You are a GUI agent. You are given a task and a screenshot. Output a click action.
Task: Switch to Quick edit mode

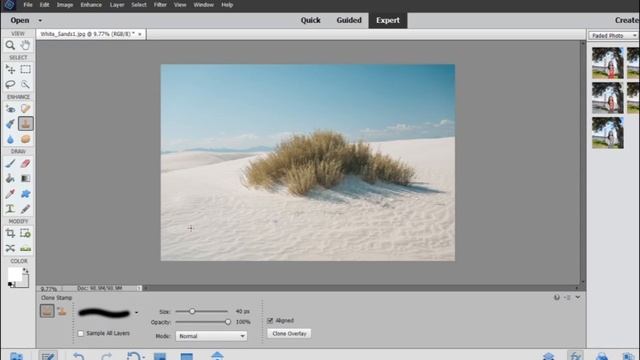click(311, 20)
